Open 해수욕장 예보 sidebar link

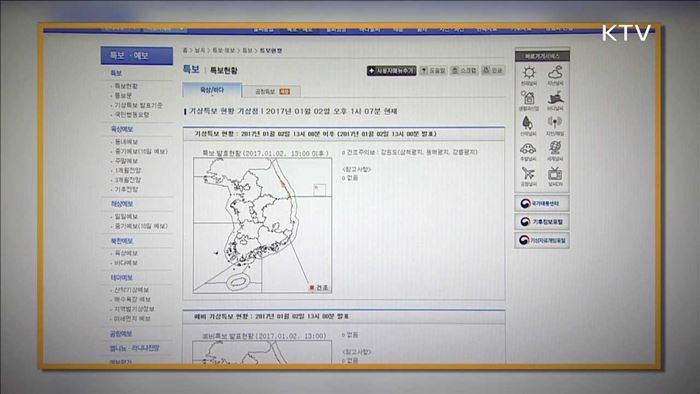coord(132,299)
